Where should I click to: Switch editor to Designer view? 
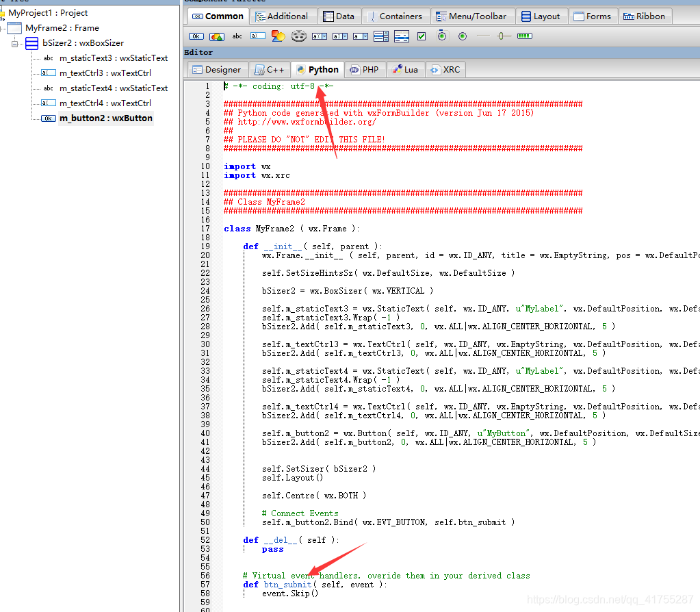point(217,70)
